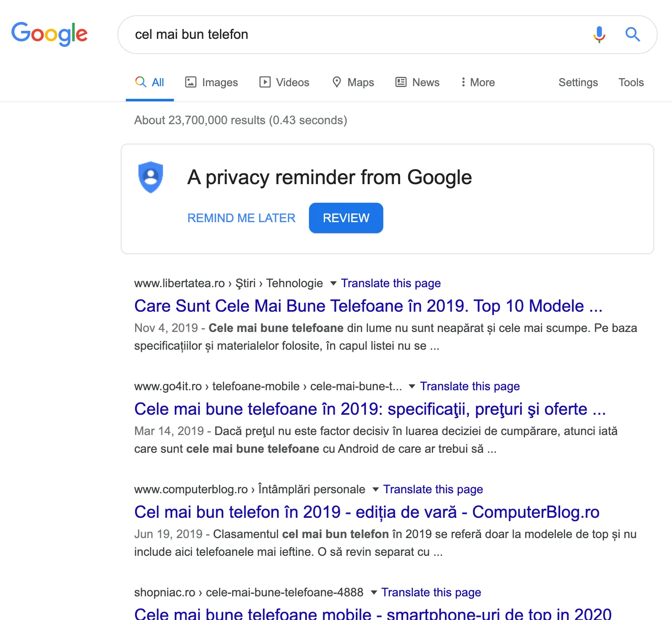672x620 pixels.
Task: Select the All results tab
Action: point(150,82)
